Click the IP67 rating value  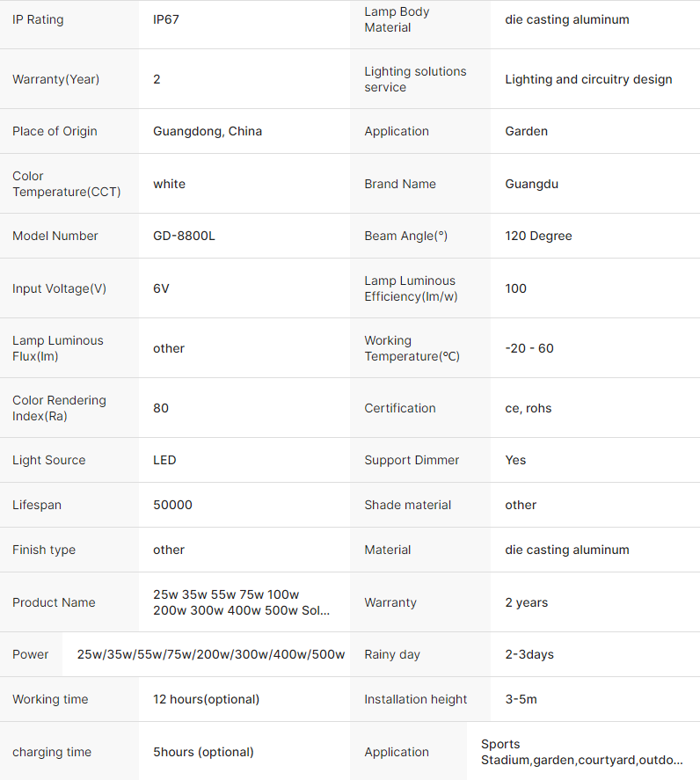165,20
